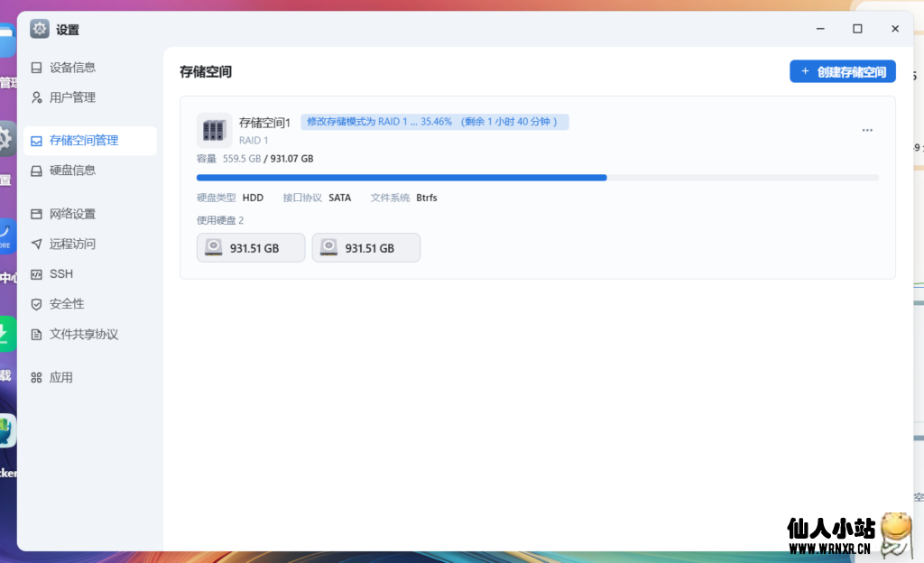Open 用户管理 from the sidebar
924x563 pixels.
(x=37, y=97)
